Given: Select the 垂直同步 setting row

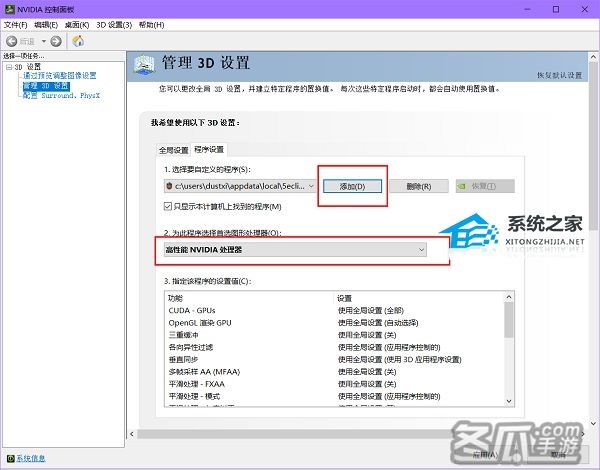Looking at the screenshot, I should (x=336, y=359).
